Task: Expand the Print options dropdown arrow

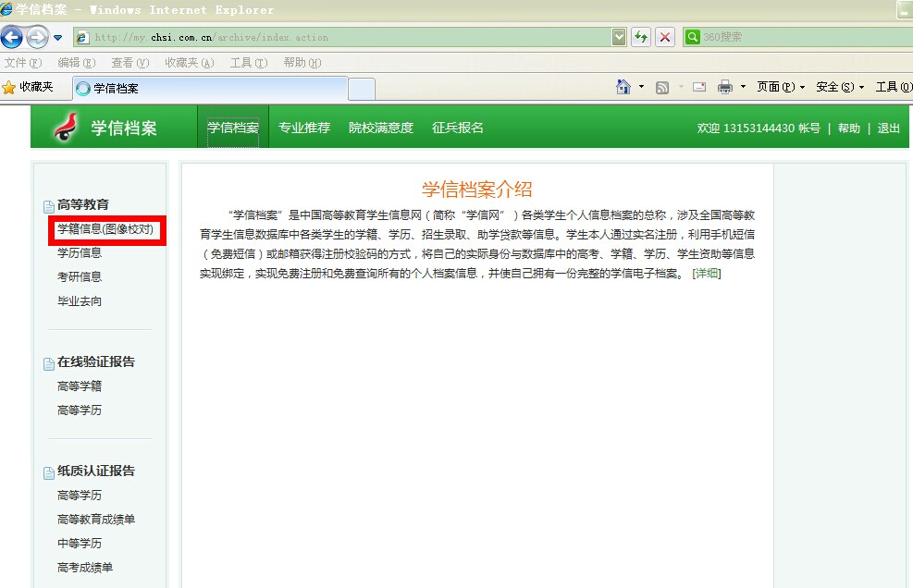Action: coord(743,87)
